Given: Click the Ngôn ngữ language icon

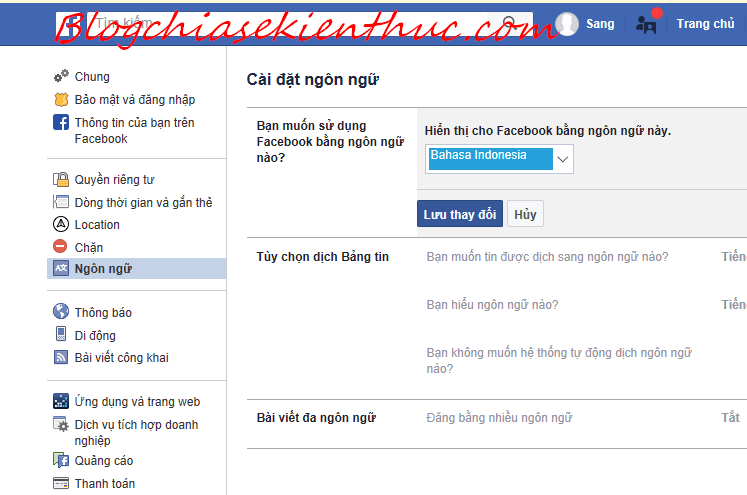Looking at the screenshot, I should tap(61, 268).
